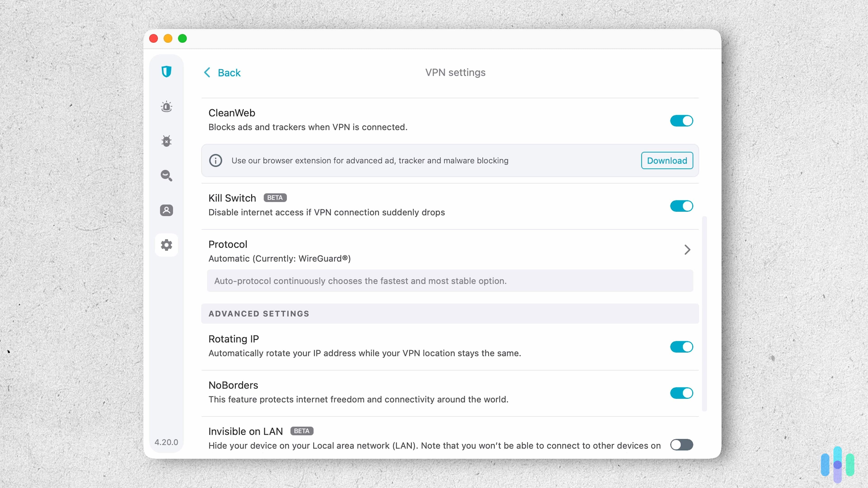The width and height of the screenshot is (868, 488).
Task: Click the version number 4.20.0
Action: (x=166, y=442)
